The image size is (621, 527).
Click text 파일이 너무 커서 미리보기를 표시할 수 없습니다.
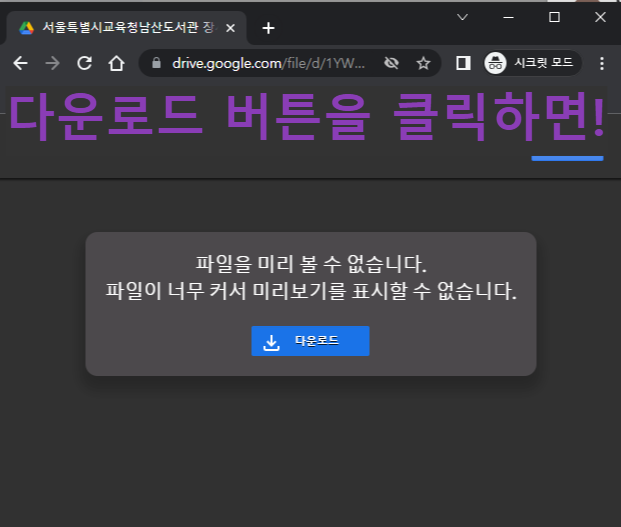pyautogui.click(x=311, y=291)
